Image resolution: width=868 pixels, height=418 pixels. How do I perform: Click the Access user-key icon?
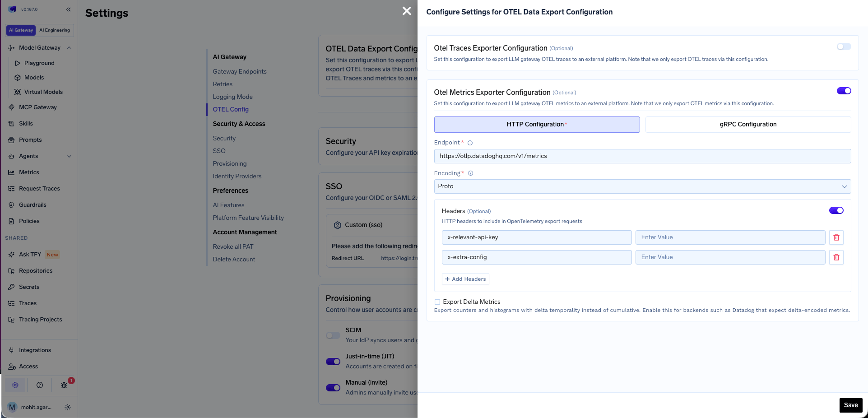[x=12, y=367]
